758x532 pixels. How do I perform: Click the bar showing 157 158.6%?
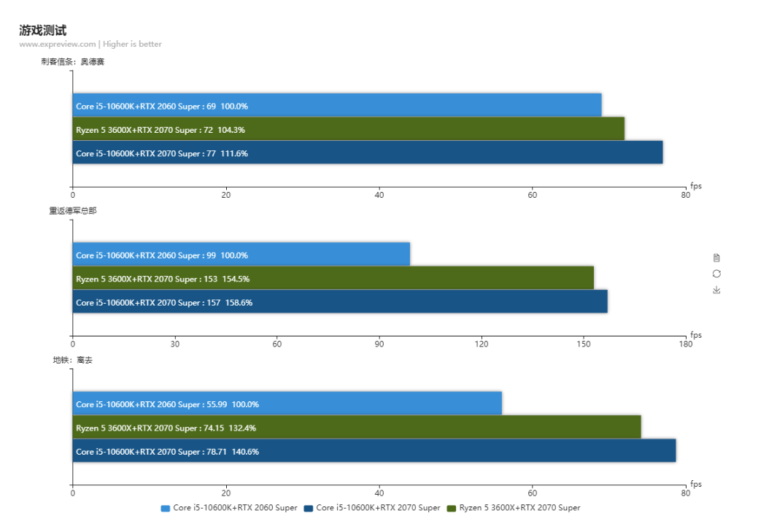click(x=340, y=301)
